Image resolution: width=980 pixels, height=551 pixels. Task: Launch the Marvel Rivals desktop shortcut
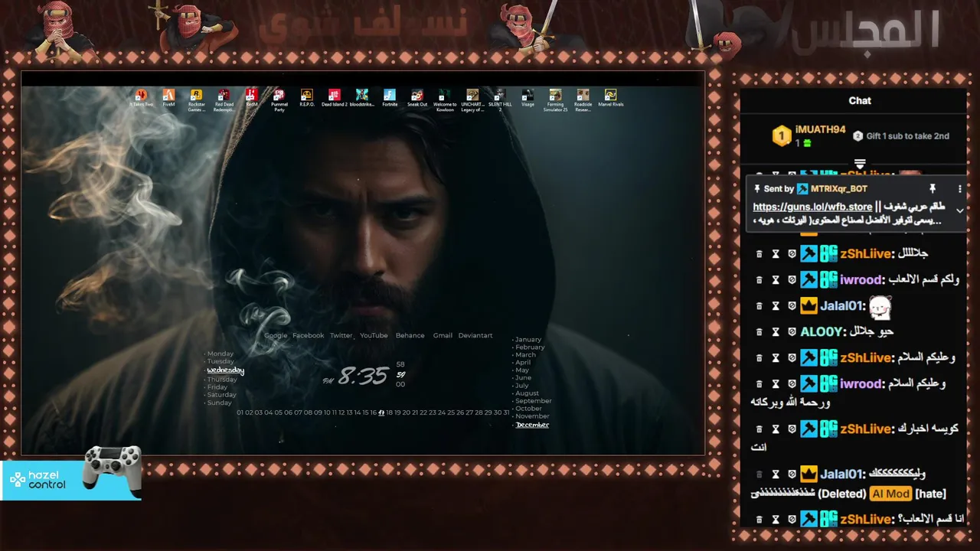click(610, 98)
